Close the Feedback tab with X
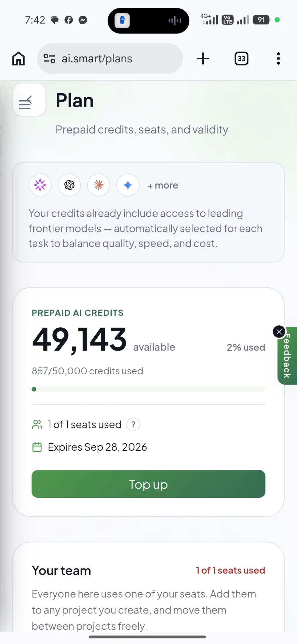Viewport: 297px width, 644px height. [x=279, y=332]
